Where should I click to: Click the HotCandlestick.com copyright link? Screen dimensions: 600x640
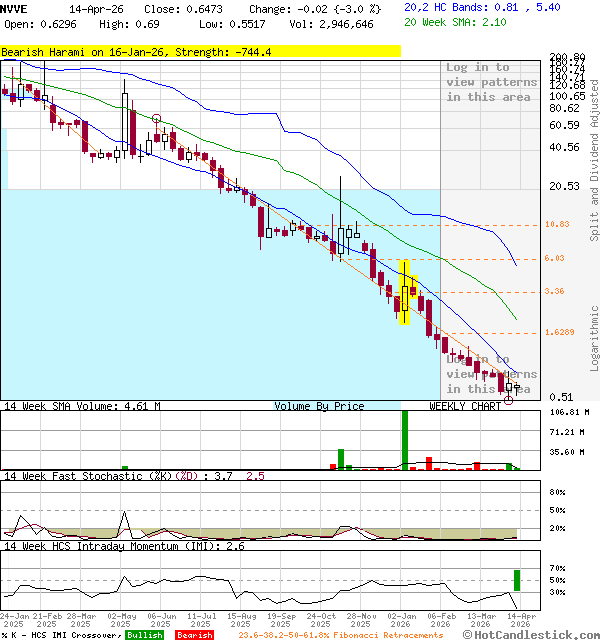pyautogui.click(x=533, y=635)
